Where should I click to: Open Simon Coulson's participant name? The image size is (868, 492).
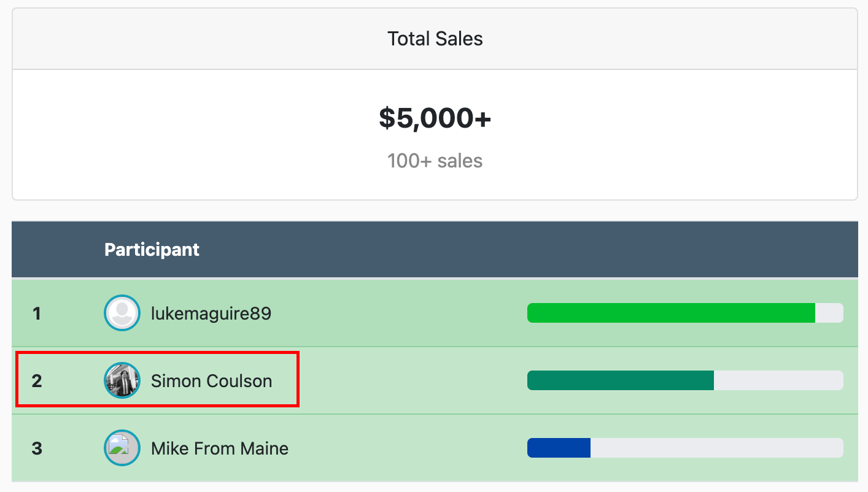(212, 381)
